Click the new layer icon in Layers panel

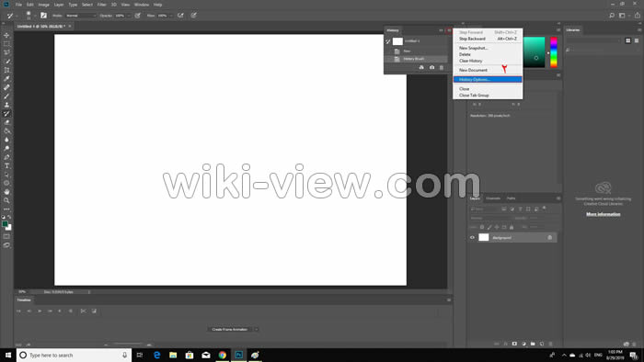tap(542, 344)
